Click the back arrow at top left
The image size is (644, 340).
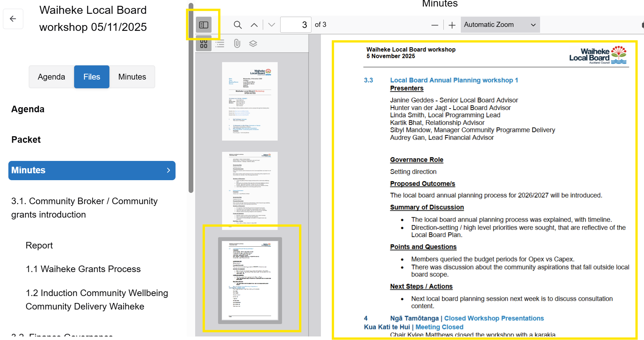tap(13, 19)
